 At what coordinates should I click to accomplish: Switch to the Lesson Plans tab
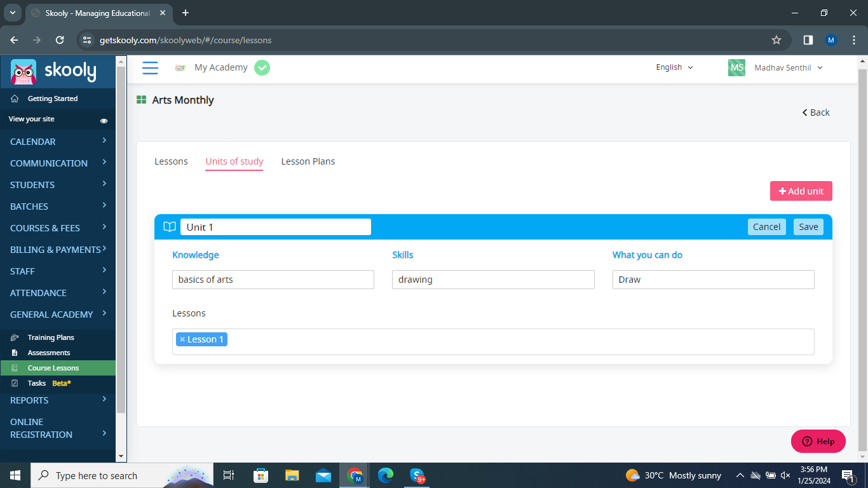pos(308,161)
